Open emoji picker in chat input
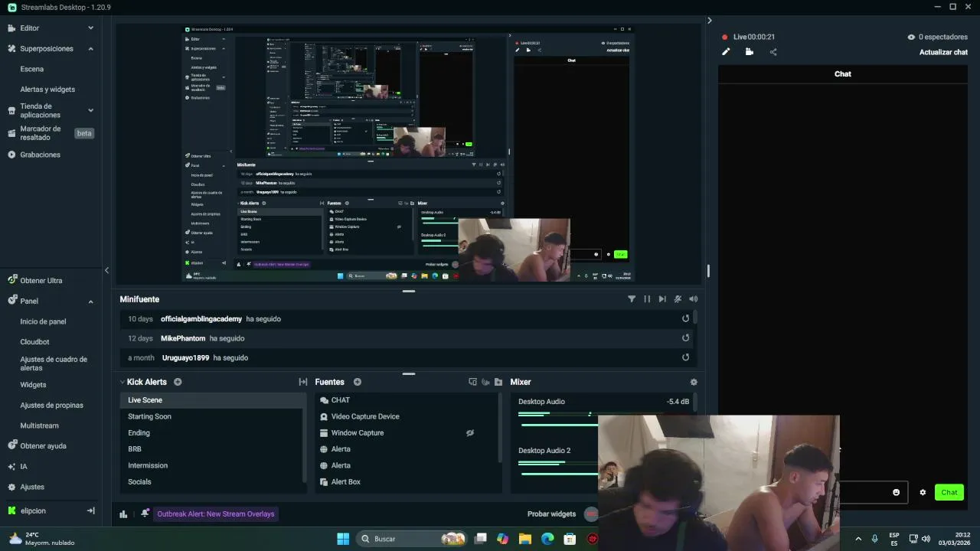 (x=897, y=492)
